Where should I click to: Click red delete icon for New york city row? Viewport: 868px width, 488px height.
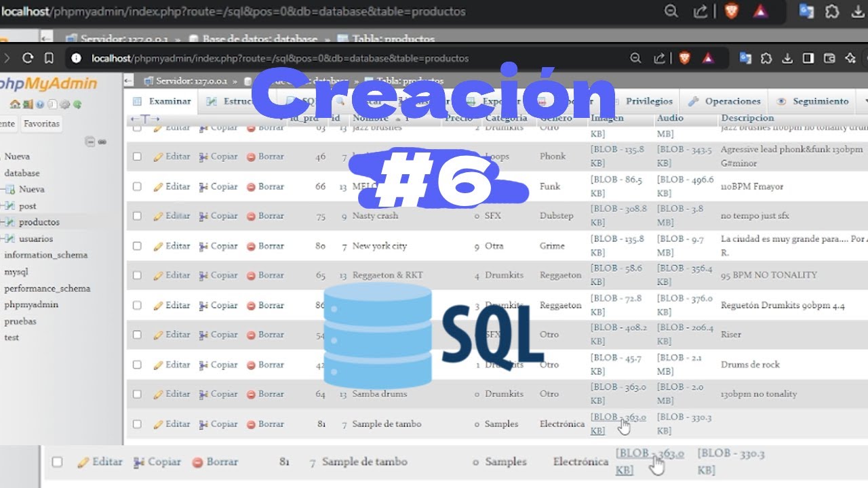[x=251, y=246]
